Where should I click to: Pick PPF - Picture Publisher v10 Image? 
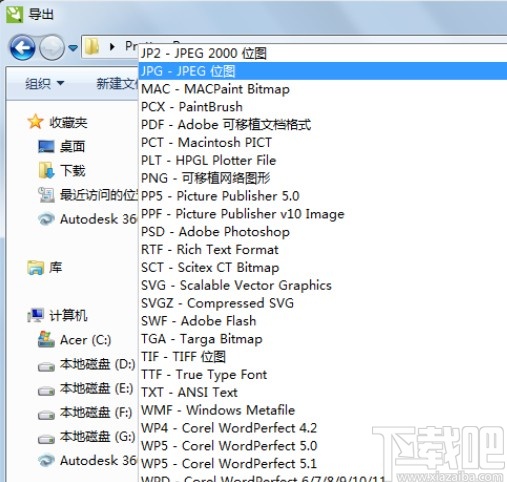(x=322, y=214)
